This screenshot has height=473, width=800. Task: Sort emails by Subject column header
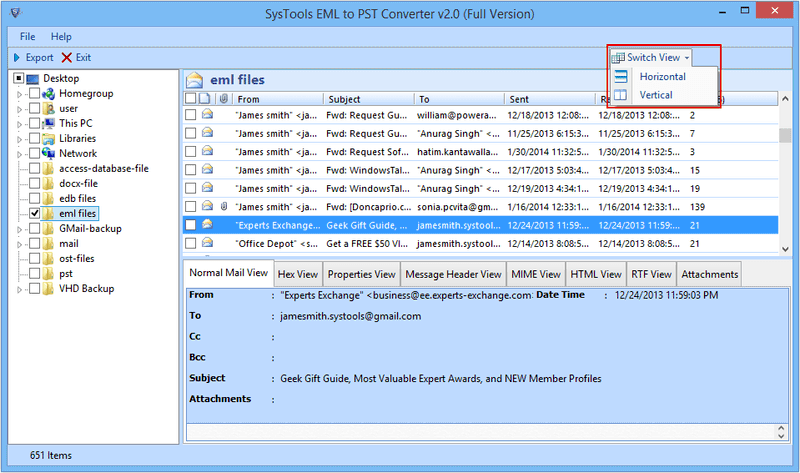(345, 100)
